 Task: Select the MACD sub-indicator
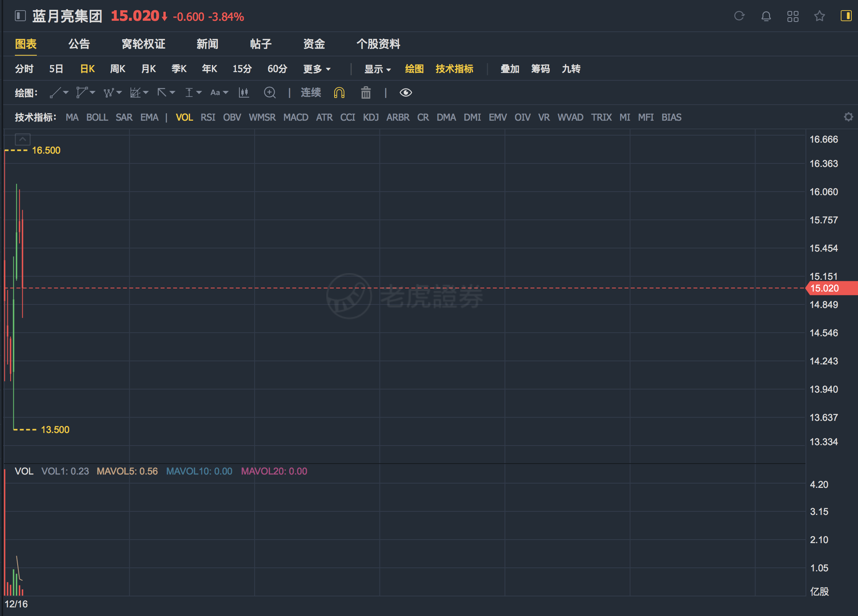pyautogui.click(x=296, y=117)
